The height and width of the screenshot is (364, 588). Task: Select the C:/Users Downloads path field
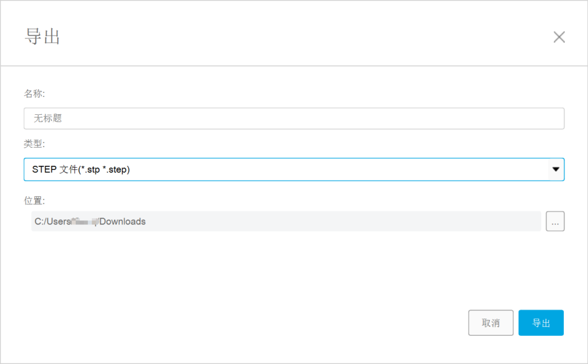285,221
